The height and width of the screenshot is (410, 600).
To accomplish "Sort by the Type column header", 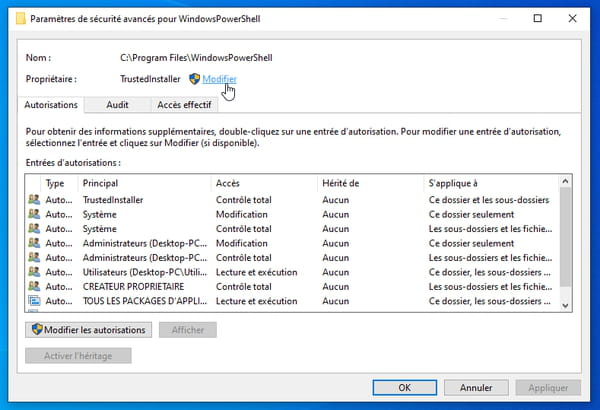I will pyautogui.click(x=59, y=183).
